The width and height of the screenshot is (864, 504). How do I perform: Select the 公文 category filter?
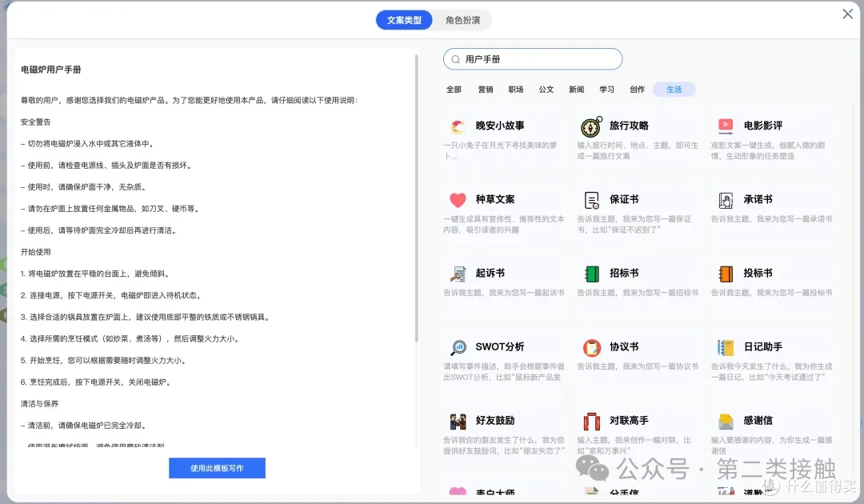pyautogui.click(x=546, y=90)
